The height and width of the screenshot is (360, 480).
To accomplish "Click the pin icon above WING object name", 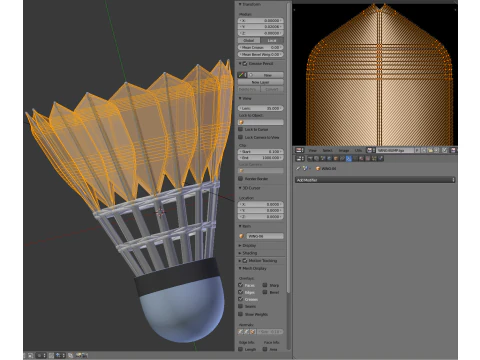I will [298, 168].
